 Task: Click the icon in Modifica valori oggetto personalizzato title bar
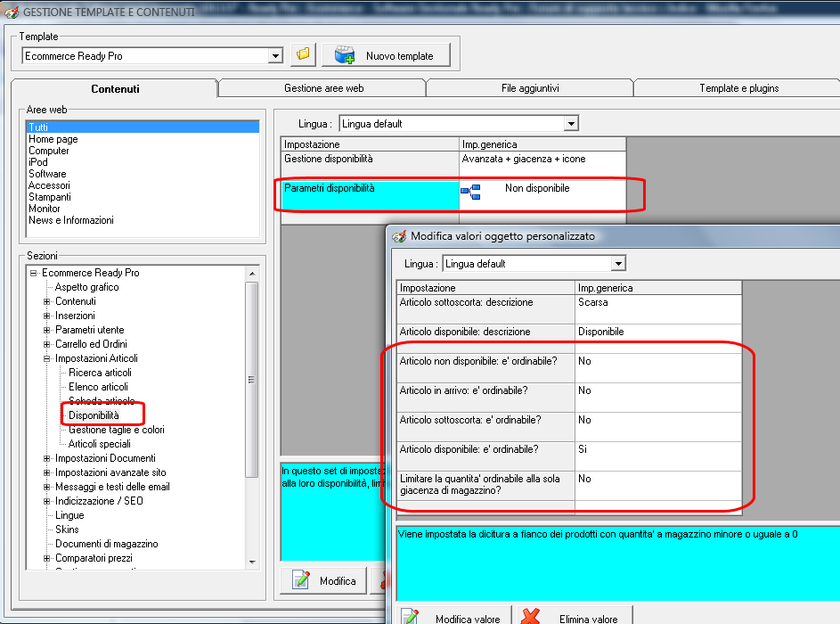coord(399,236)
